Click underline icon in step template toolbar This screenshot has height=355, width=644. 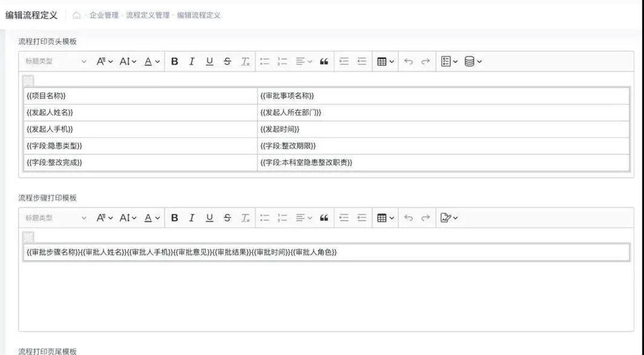209,218
